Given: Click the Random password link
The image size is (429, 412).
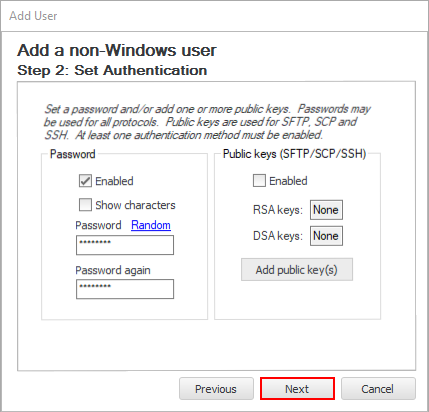Looking at the screenshot, I should pos(151,225).
